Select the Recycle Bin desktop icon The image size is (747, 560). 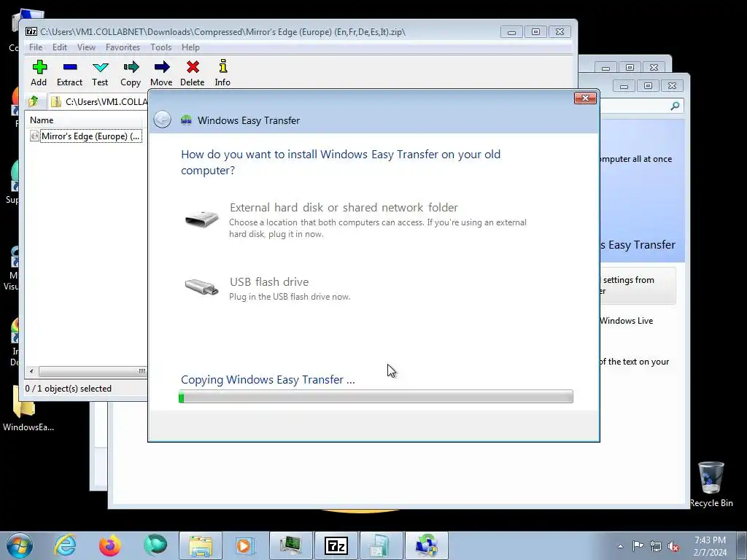click(711, 485)
